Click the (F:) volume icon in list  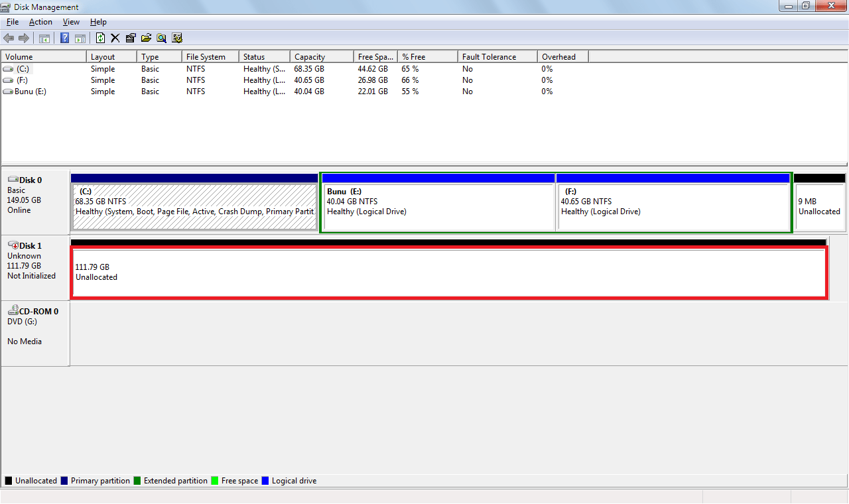tap(8, 80)
